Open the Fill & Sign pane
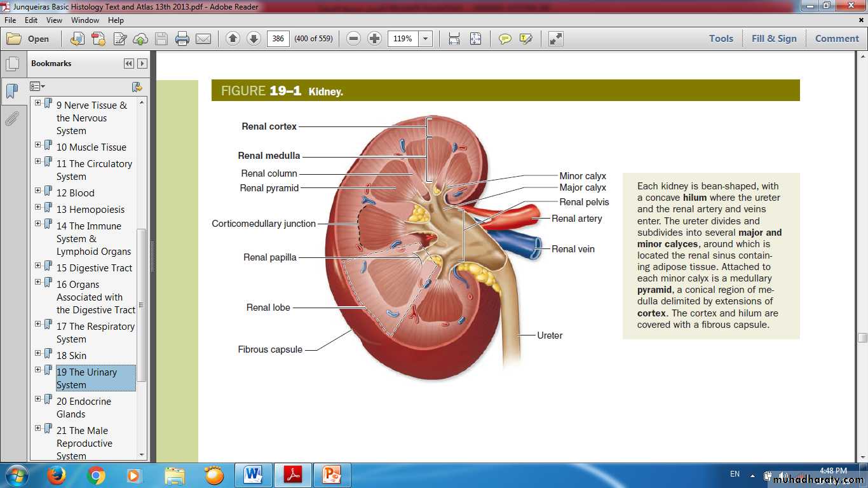868x488 pixels. pyautogui.click(x=773, y=39)
